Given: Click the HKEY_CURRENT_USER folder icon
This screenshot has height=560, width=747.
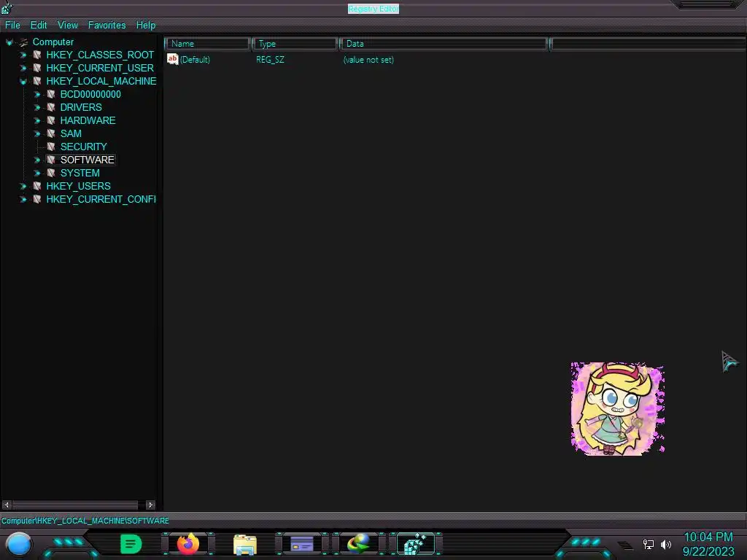Looking at the screenshot, I should pyautogui.click(x=37, y=68).
